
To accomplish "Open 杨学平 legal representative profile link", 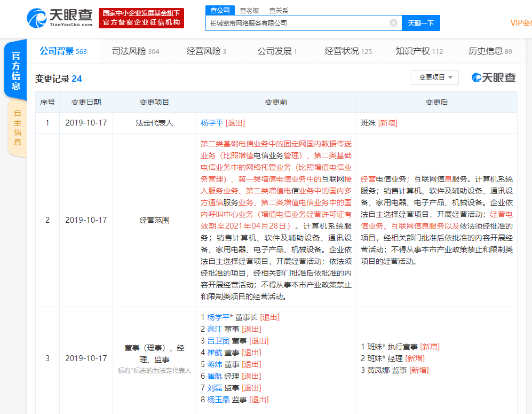I will (211, 123).
